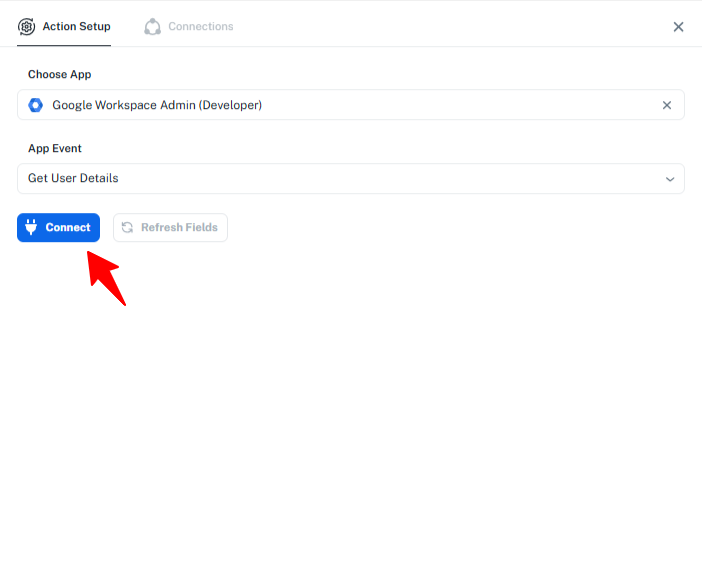
Task: Click the Action Setup gear icon
Action: point(26,27)
